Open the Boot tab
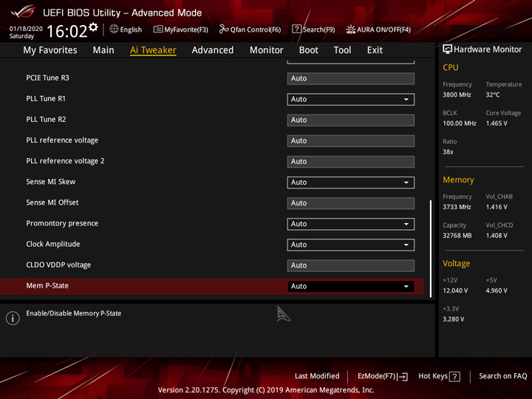Screen dimensions: 532x399 (x=308, y=50)
